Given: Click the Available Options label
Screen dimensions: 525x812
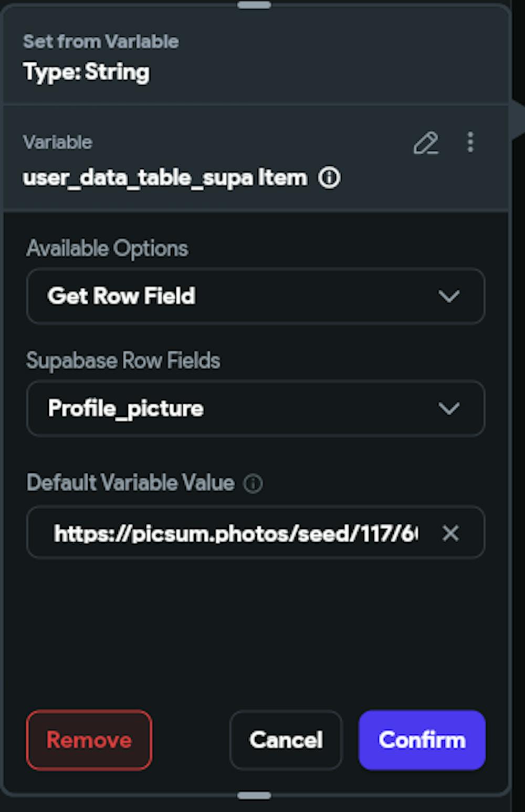Looking at the screenshot, I should pyautogui.click(x=107, y=248).
